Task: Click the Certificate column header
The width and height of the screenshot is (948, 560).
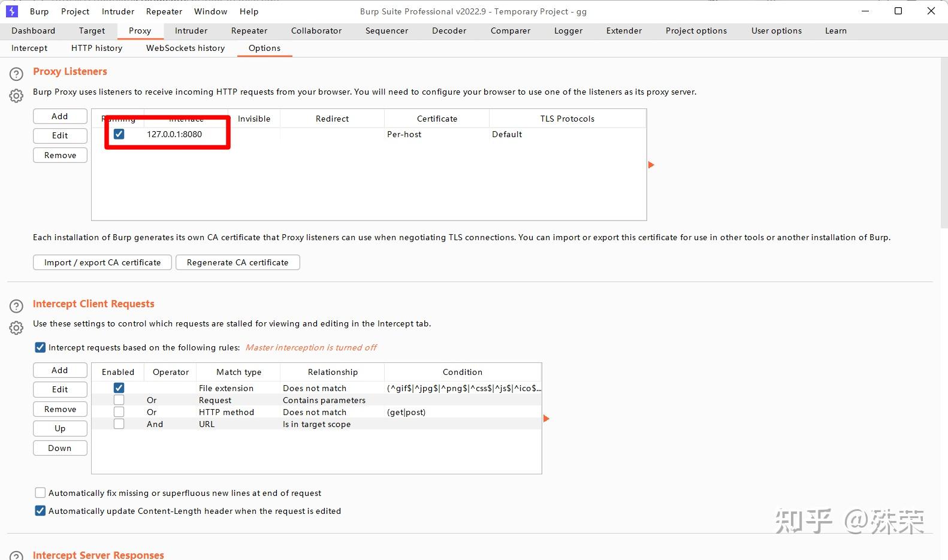Action: (x=437, y=119)
